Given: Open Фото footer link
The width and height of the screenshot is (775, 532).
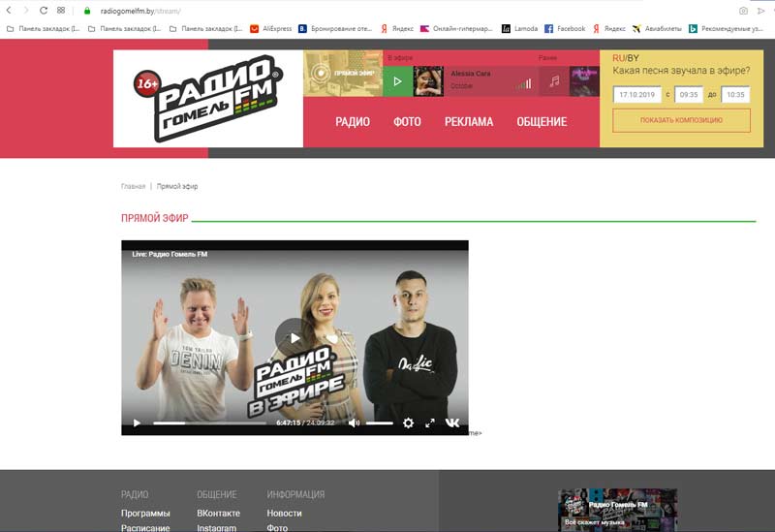Looking at the screenshot, I should pos(277,527).
